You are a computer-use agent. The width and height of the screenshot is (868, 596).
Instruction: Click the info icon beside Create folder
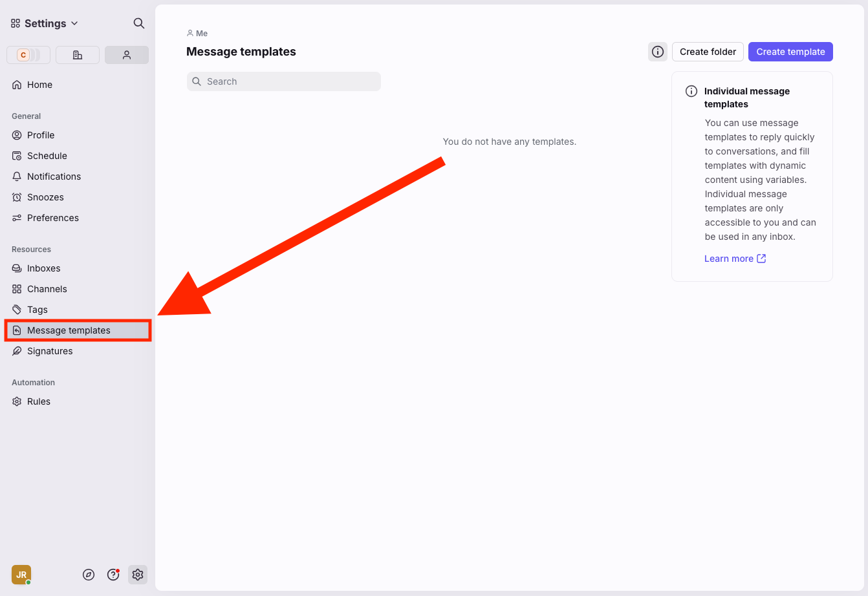click(x=658, y=52)
